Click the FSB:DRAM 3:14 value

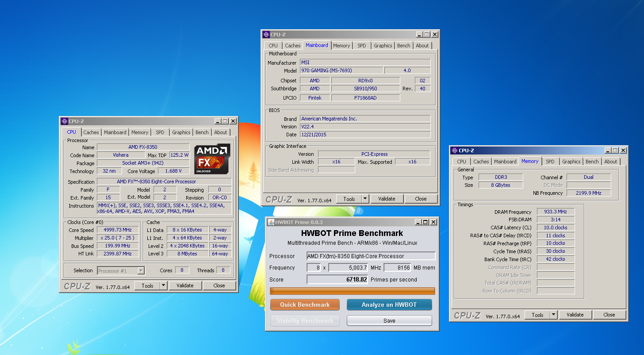[556, 220]
